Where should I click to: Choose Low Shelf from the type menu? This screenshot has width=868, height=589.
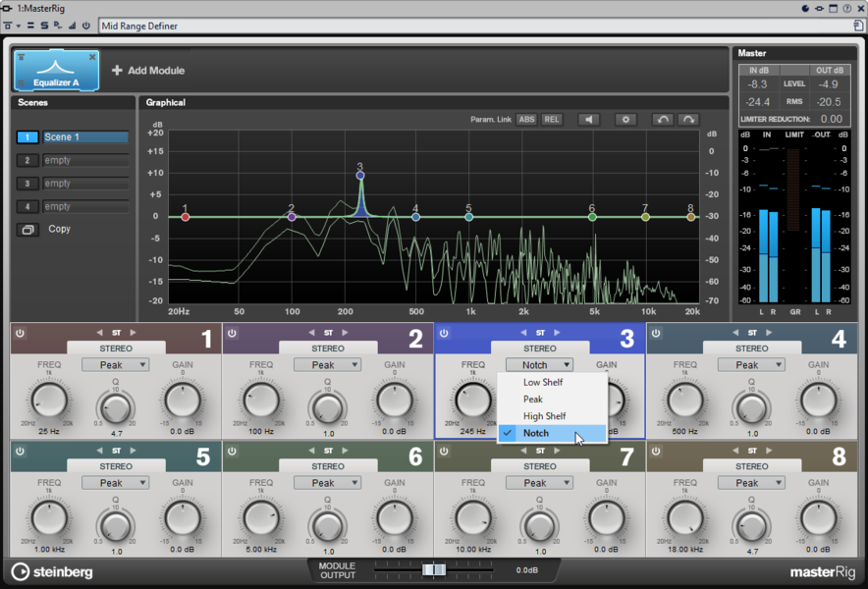click(552, 382)
